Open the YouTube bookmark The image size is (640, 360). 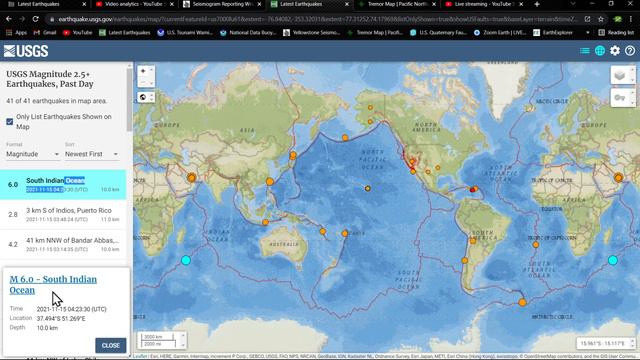click(78, 33)
